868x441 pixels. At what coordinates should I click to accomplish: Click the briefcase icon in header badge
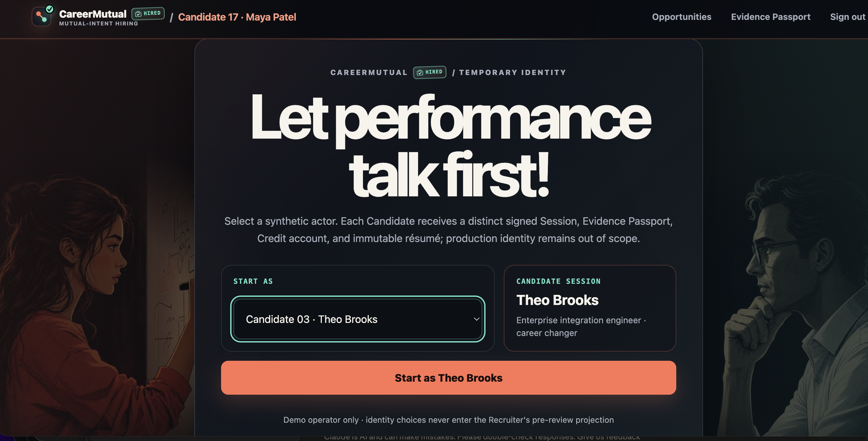pos(138,14)
